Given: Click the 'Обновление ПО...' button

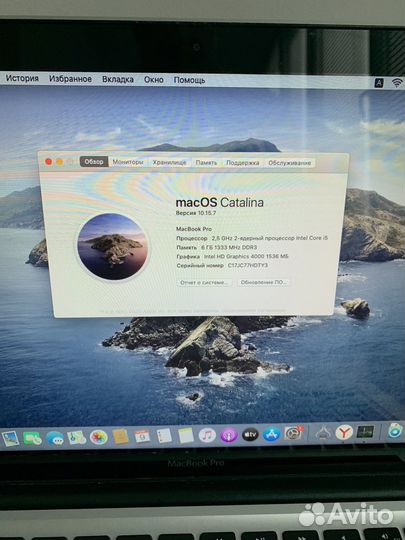Looking at the screenshot, I should coord(263,282).
